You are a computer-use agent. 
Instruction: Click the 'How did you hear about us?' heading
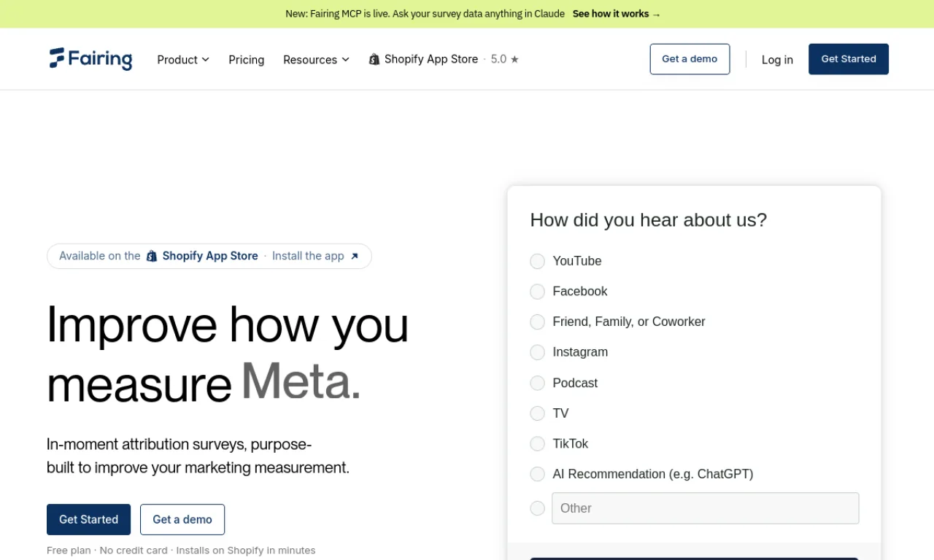(649, 220)
